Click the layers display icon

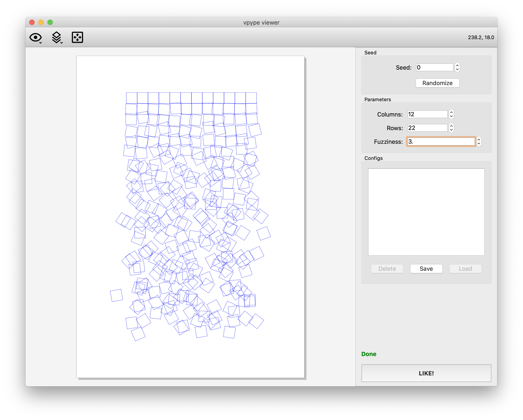click(56, 37)
